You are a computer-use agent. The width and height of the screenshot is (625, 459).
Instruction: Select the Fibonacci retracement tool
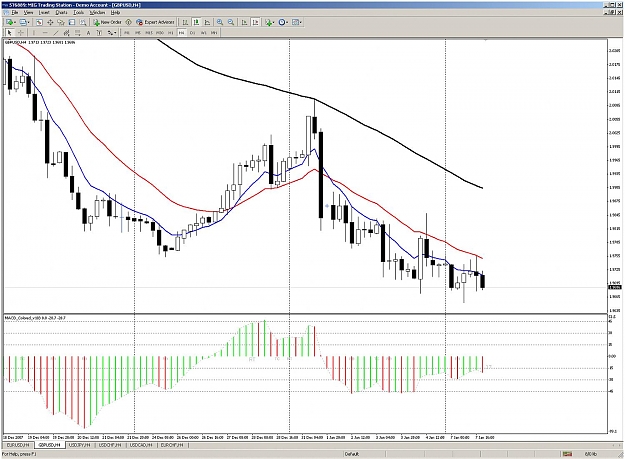pyautogui.click(x=77, y=33)
